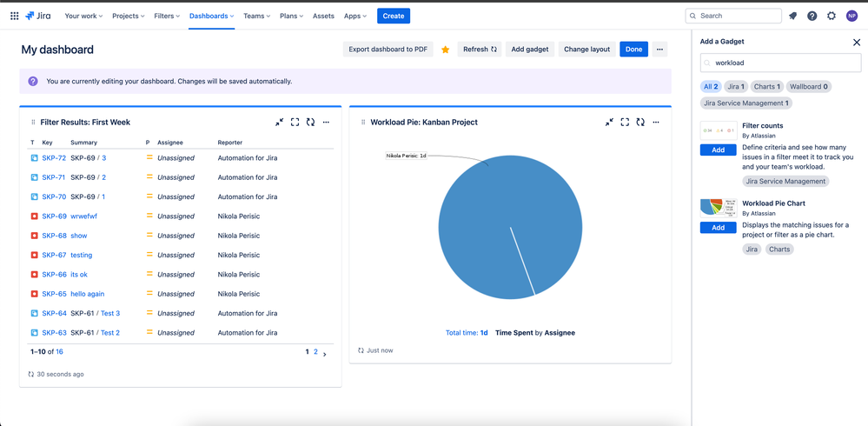
Task: Click the Add gadget button
Action: 530,50
